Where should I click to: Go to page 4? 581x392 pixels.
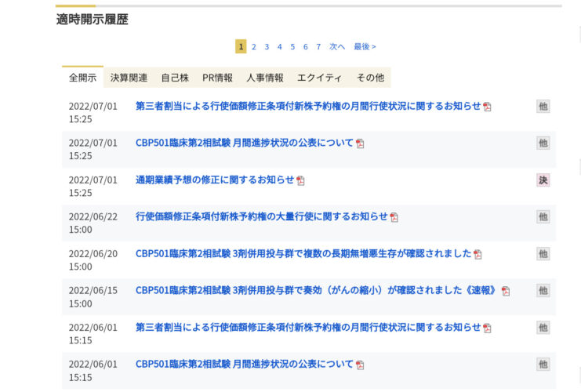point(280,47)
